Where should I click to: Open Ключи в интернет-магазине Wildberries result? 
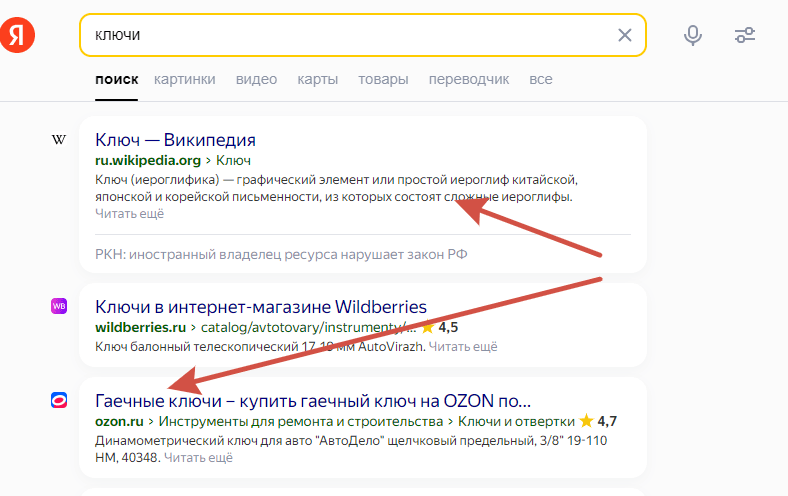click(x=261, y=307)
